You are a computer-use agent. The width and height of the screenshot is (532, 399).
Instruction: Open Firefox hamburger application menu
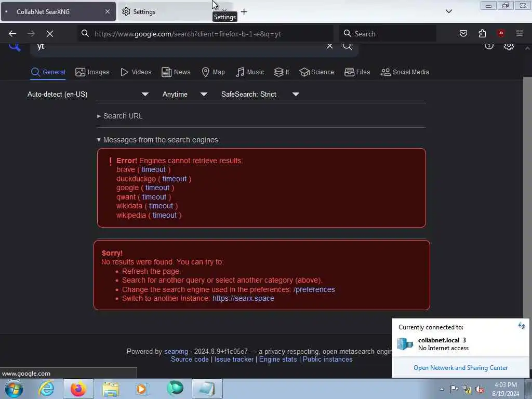[519, 33]
